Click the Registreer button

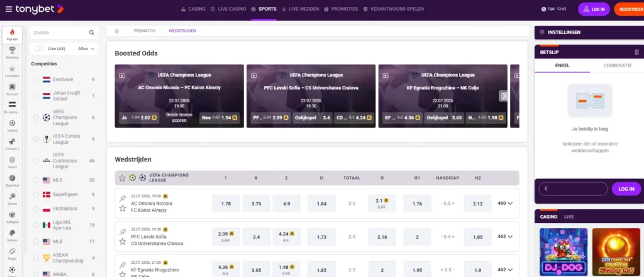(x=630, y=9)
